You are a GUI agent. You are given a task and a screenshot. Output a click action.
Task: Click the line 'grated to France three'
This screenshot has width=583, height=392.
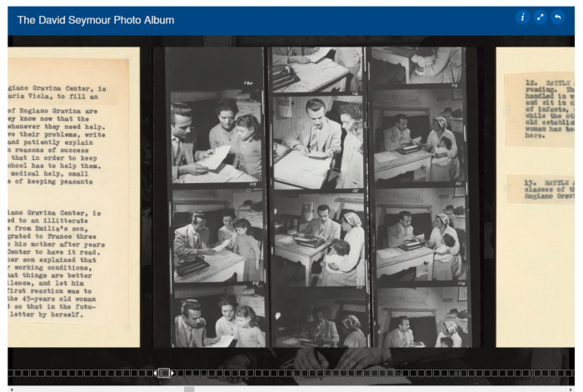52,236
